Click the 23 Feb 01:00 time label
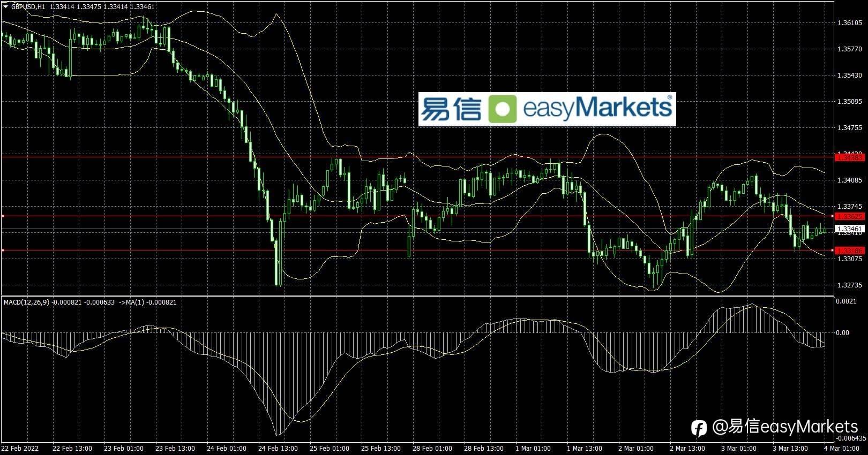 (x=123, y=449)
